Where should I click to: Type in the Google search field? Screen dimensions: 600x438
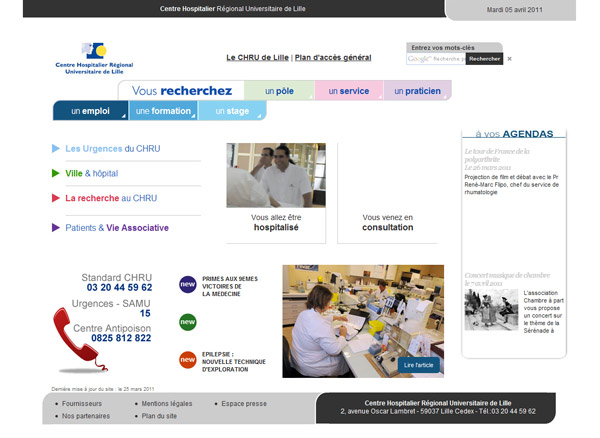435,59
